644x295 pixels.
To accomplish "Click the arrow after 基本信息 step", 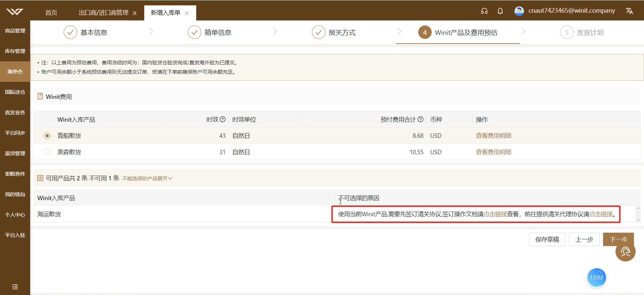I will point(151,32).
